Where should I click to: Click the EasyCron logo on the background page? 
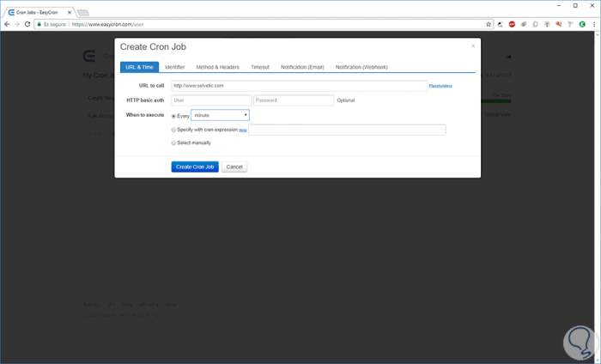coord(89,56)
